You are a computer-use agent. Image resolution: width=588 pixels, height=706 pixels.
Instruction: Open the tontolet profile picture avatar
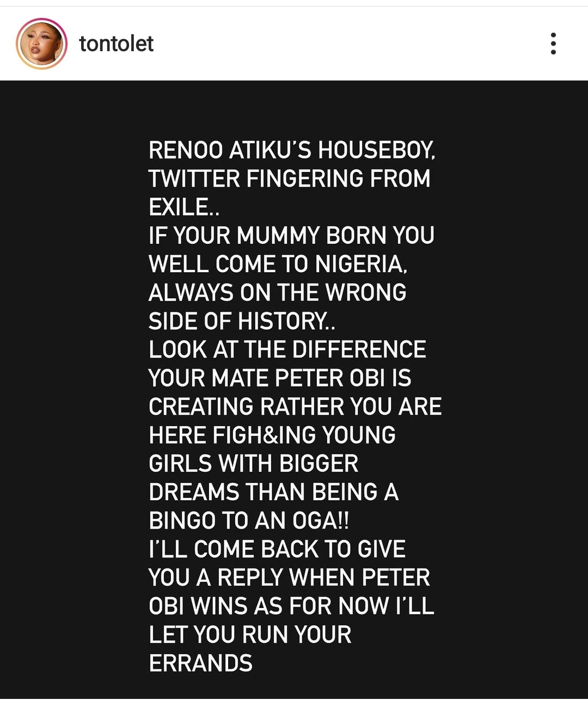[42, 43]
